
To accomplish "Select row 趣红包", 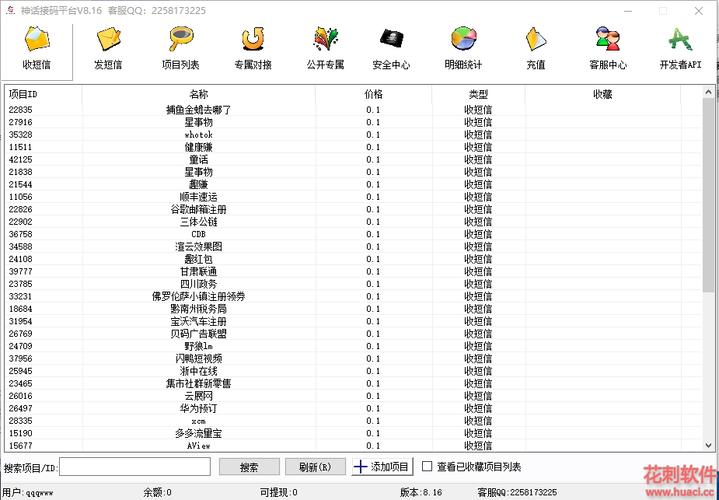I will click(353, 259).
